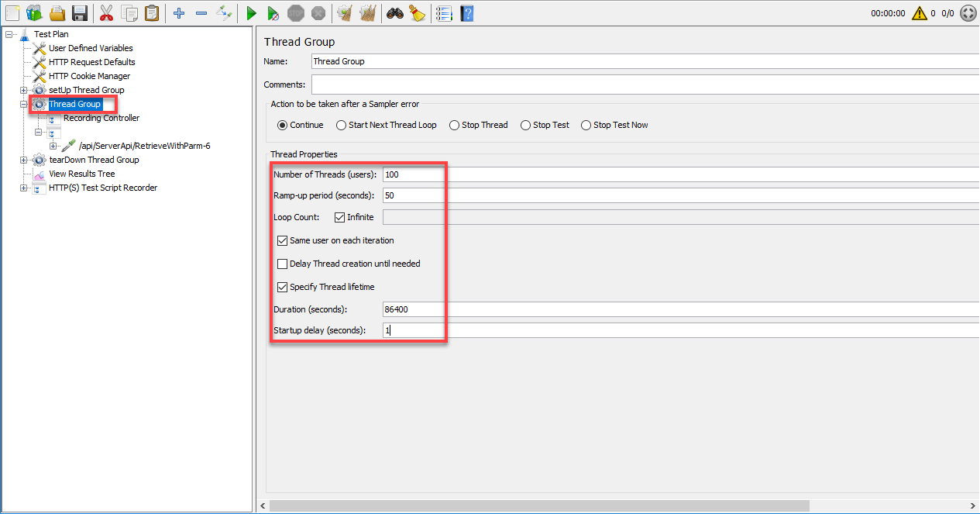Select View Results Tree in tree
Screen dimensions: 980x514
pos(81,174)
